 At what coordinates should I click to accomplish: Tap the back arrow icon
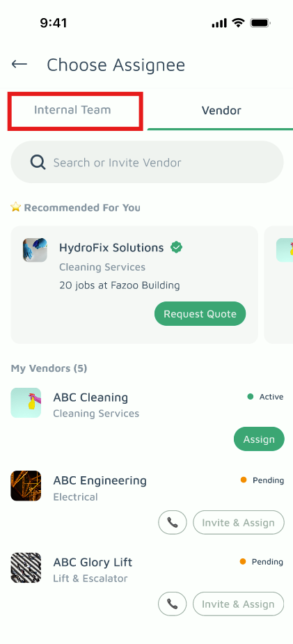(x=19, y=64)
